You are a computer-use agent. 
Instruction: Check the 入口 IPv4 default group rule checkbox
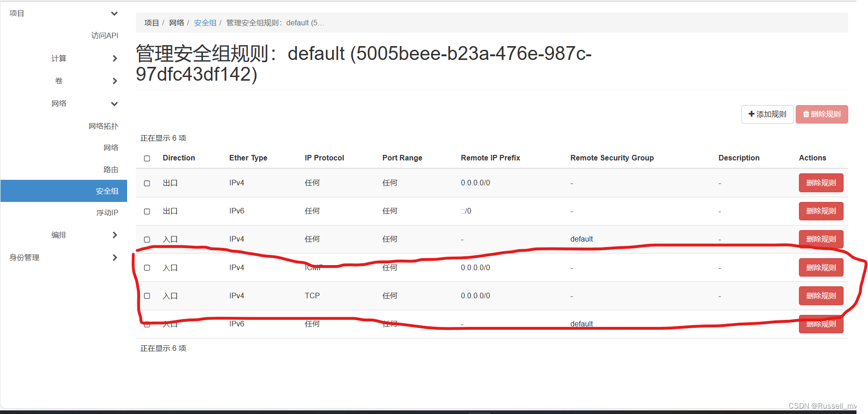tap(147, 239)
